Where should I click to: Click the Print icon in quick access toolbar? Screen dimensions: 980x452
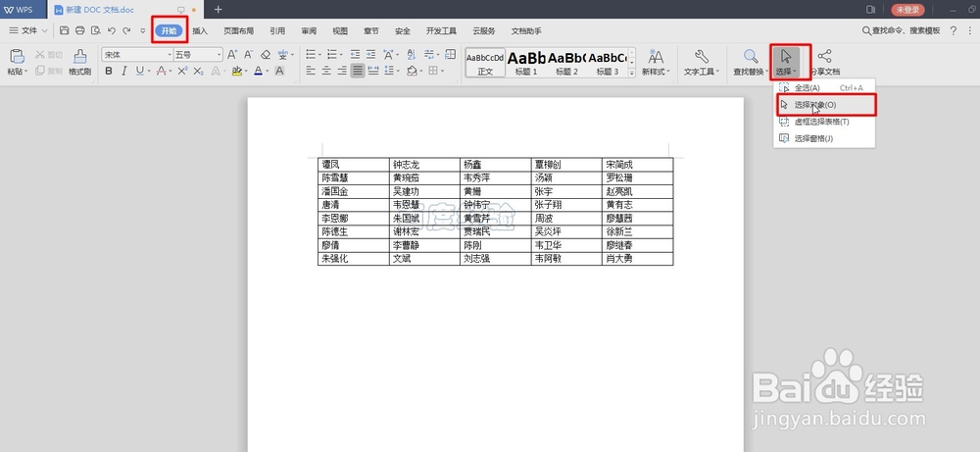click(x=80, y=30)
